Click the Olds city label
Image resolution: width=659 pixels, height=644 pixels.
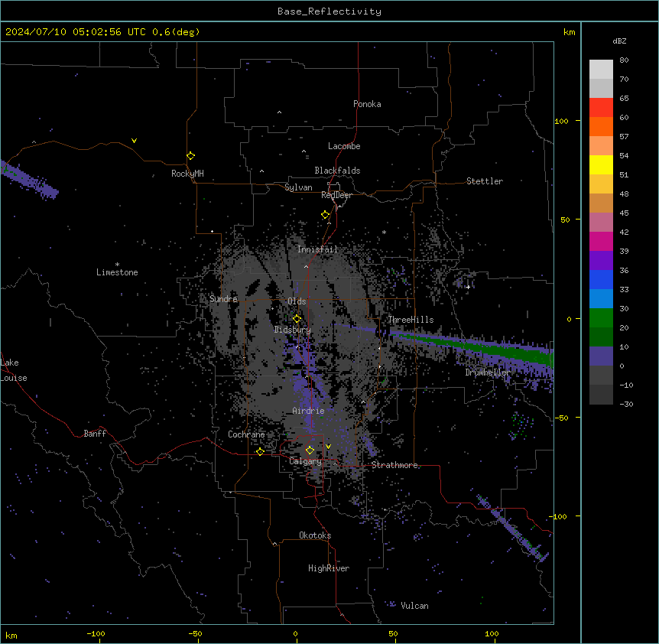click(297, 301)
